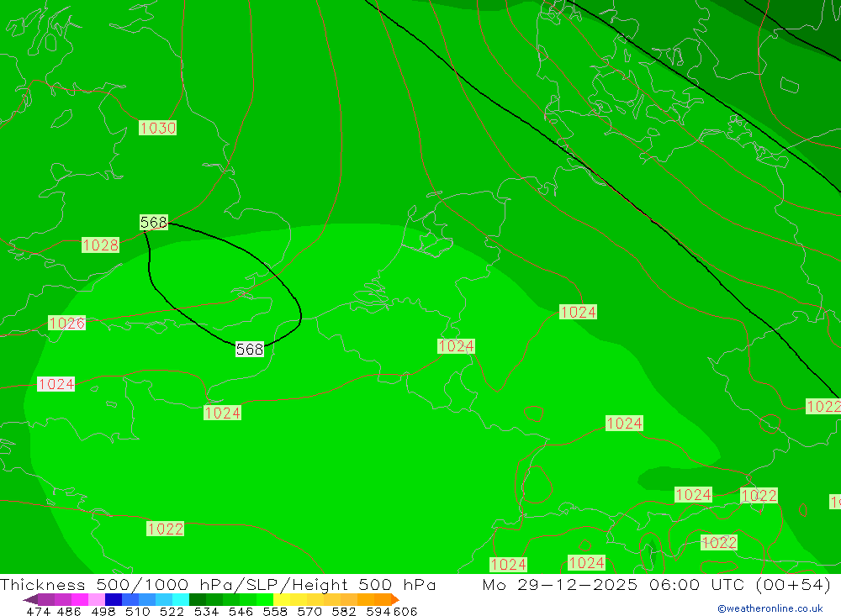Click the orange arrow at legend end
The height and width of the screenshot is (616, 841).
point(395,599)
